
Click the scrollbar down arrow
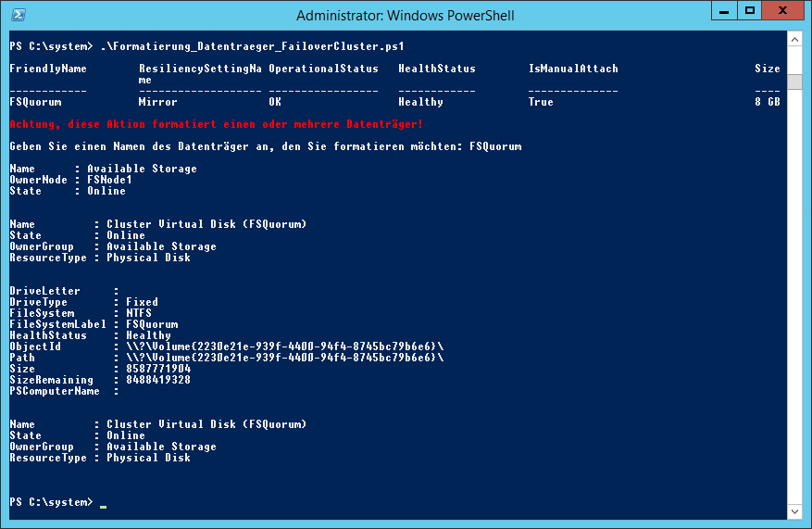pyautogui.click(x=794, y=511)
